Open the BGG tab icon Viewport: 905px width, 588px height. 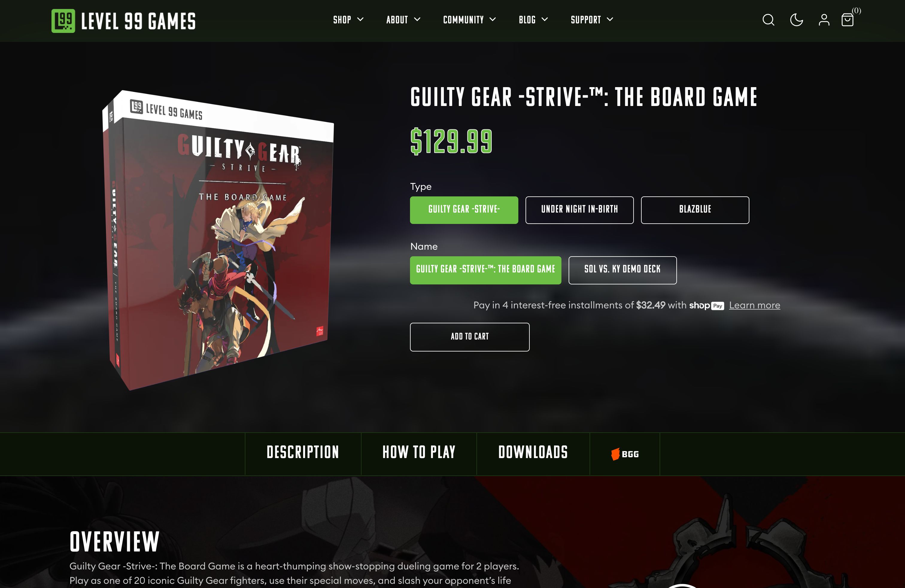[x=625, y=454]
